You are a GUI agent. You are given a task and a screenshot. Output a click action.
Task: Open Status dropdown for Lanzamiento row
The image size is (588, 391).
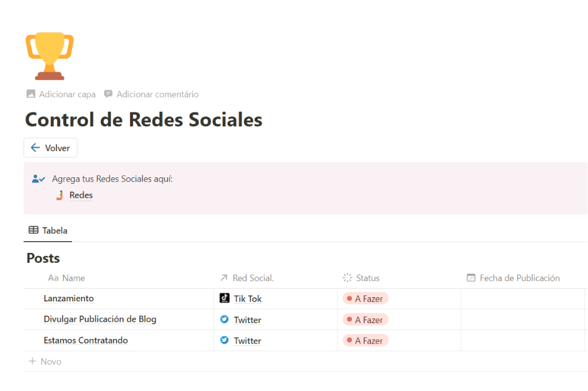pos(365,299)
